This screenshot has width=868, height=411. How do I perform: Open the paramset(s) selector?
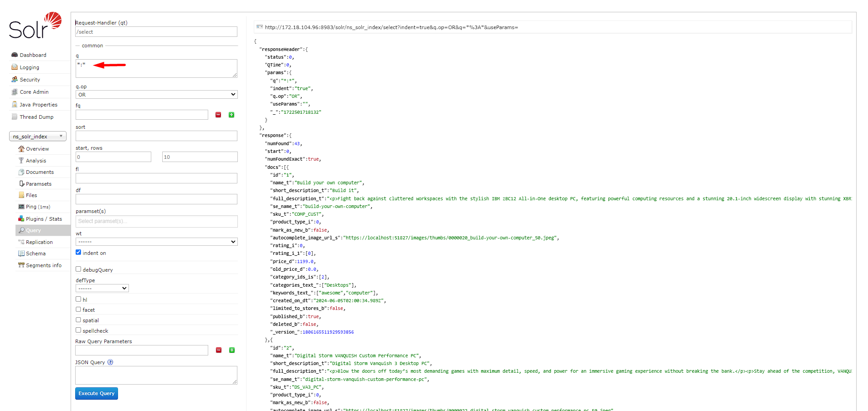tap(156, 221)
